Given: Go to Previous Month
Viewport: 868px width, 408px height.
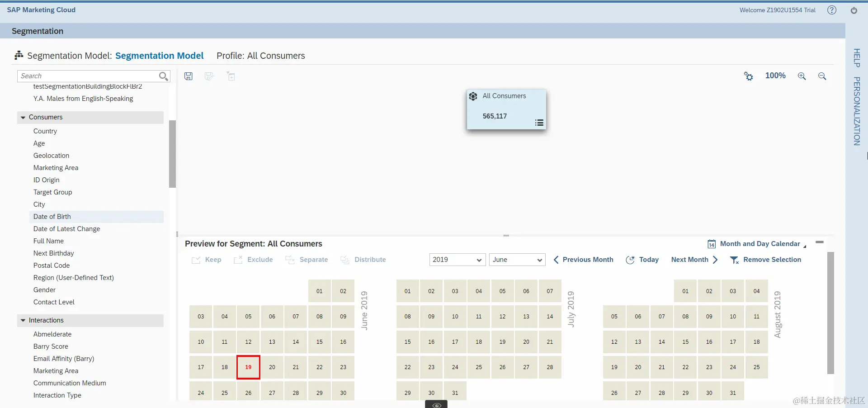Looking at the screenshot, I should [x=583, y=260].
